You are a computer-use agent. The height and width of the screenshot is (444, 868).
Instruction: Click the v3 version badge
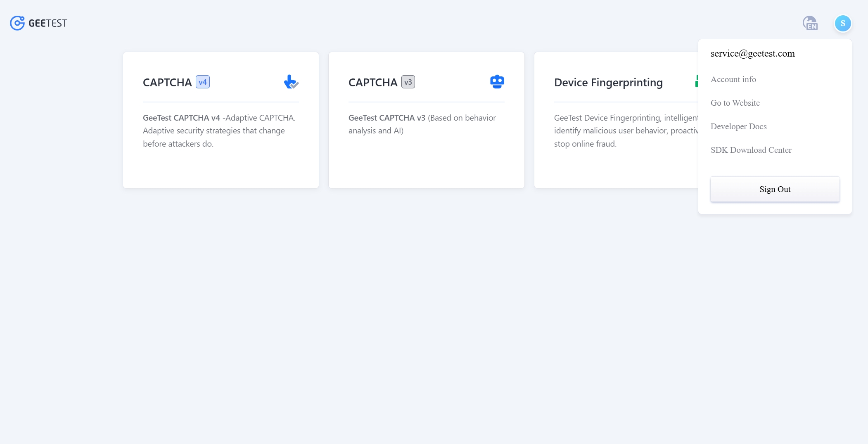408,82
